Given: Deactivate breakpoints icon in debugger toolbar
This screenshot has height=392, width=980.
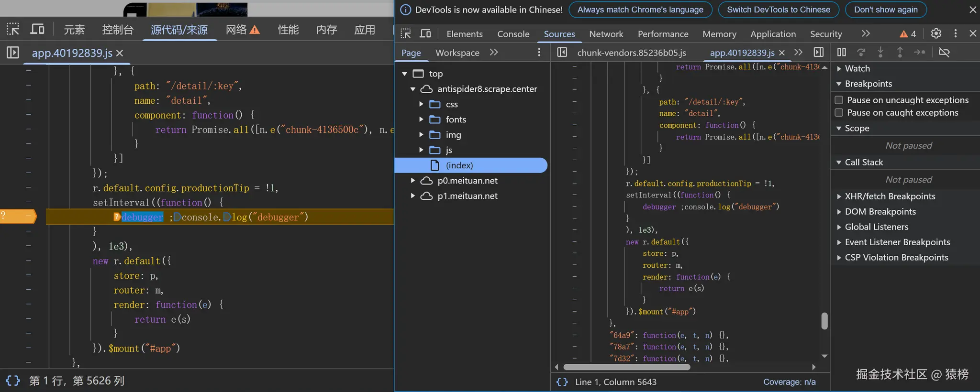Looking at the screenshot, I should tap(944, 52).
